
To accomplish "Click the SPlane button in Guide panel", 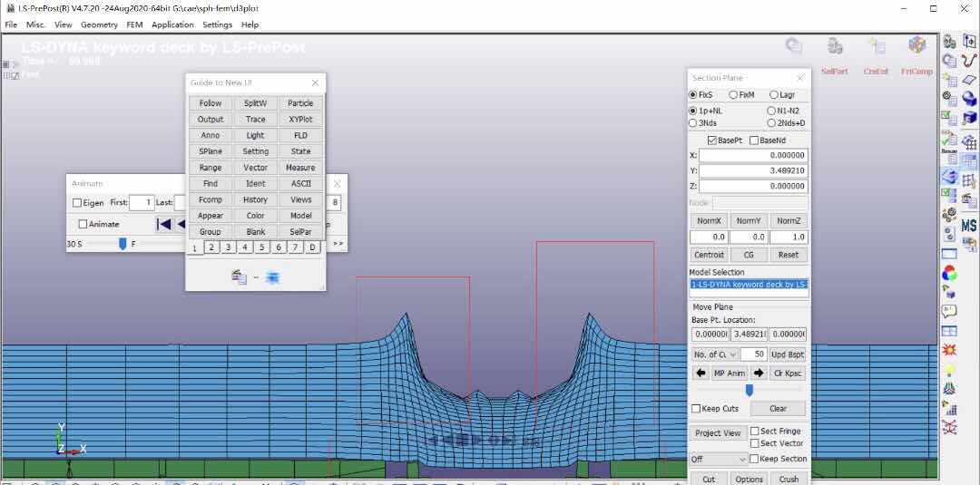I will (210, 151).
